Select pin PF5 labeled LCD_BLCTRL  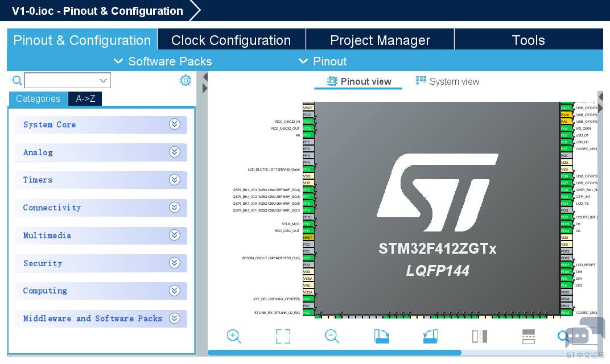point(308,169)
